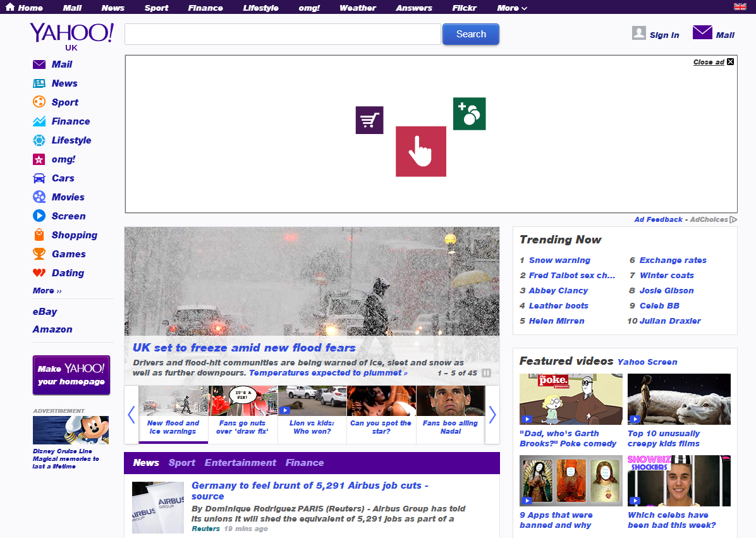Open trending topic Helen Mirren
The height and width of the screenshot is (538, 756).
pos(556,321)
